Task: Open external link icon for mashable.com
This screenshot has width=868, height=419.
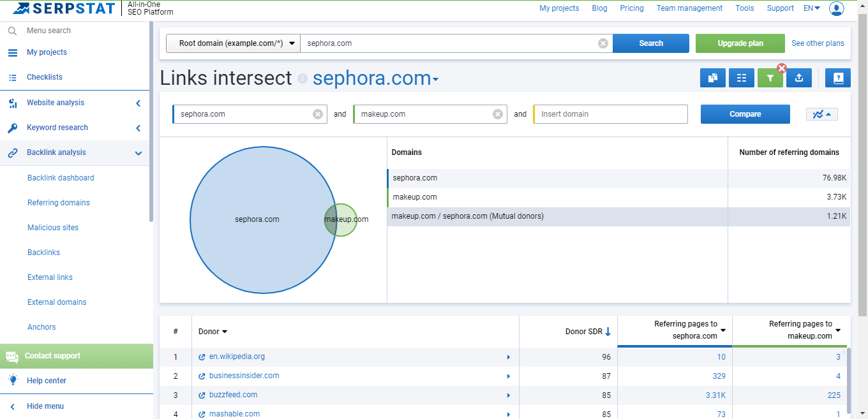Action: tap(202, 415)
